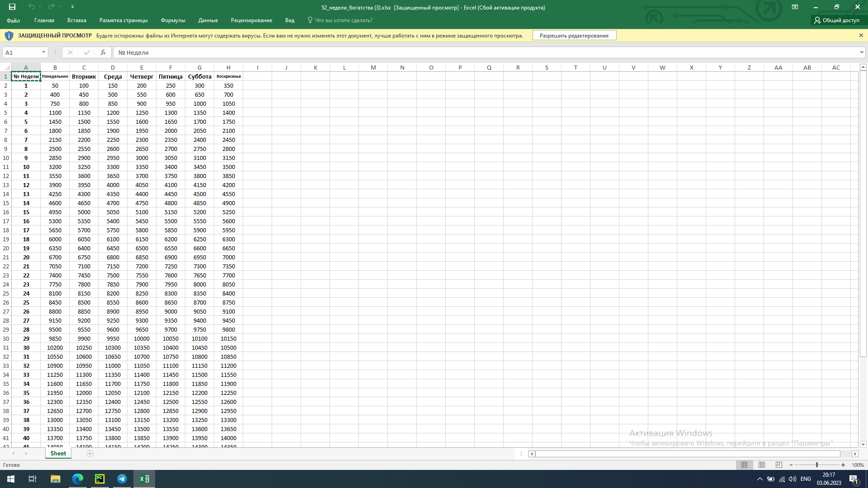Switch to Page Break Preview icon

pos(778,465)
